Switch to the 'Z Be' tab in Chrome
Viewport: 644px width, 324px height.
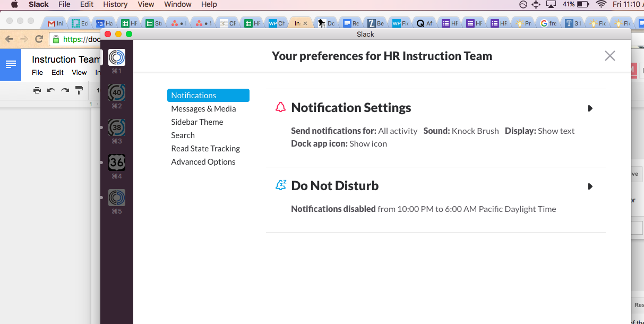(x=375, y=23)
